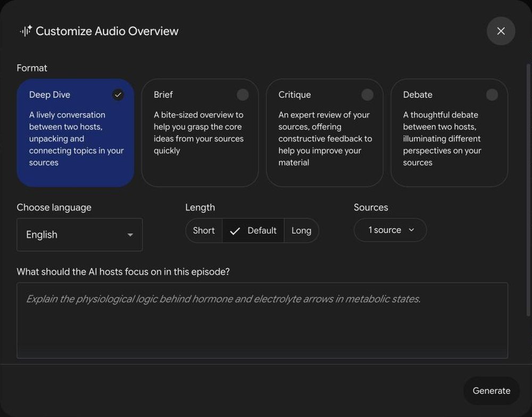532x417 pixels.
Task: Set length to Short
Action: [x=204, y=231]
